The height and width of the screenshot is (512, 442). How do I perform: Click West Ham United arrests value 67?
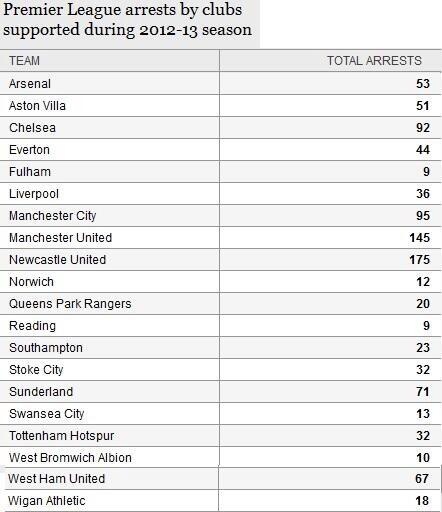422,479
